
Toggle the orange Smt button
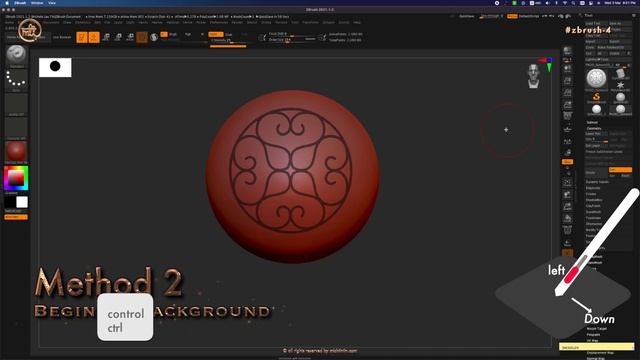tap(620, 169)
